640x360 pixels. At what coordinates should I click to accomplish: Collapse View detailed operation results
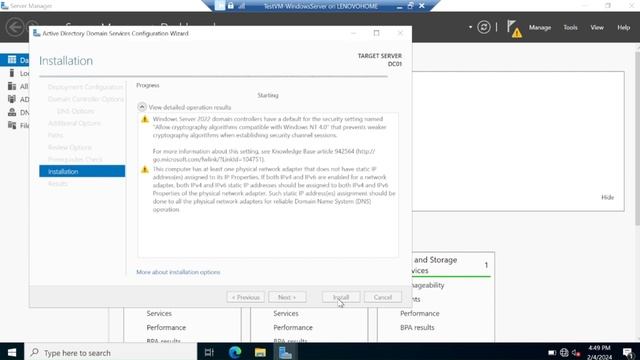pos(142,107)
